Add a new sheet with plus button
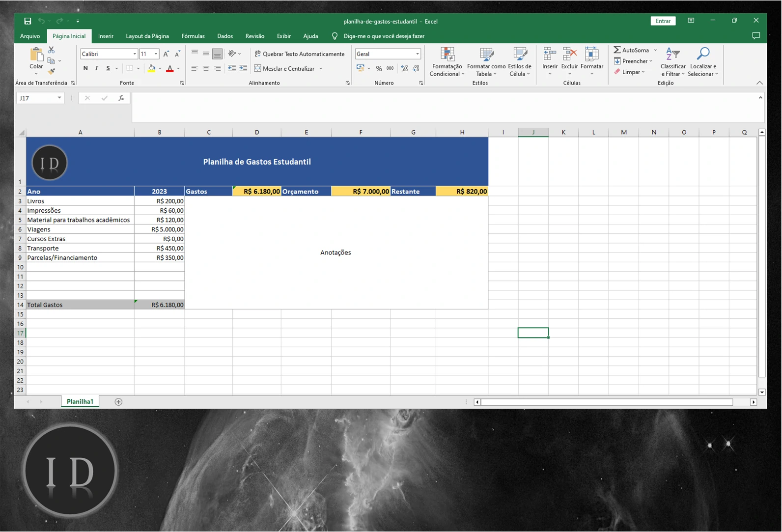This screenshot has height=532, width=782. (118, 402)
